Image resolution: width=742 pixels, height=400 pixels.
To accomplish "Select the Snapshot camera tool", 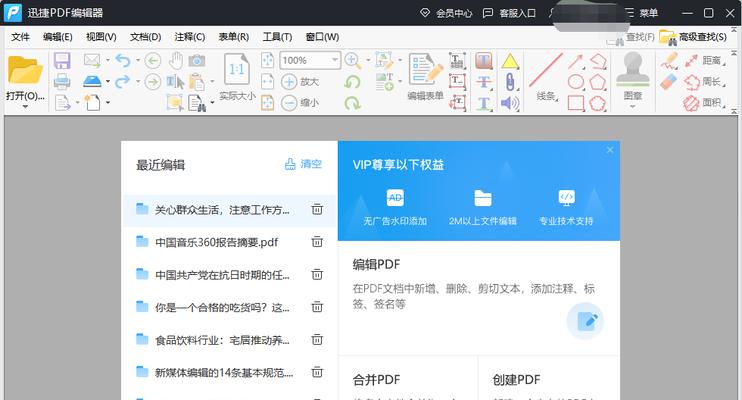I will [197, 61].
